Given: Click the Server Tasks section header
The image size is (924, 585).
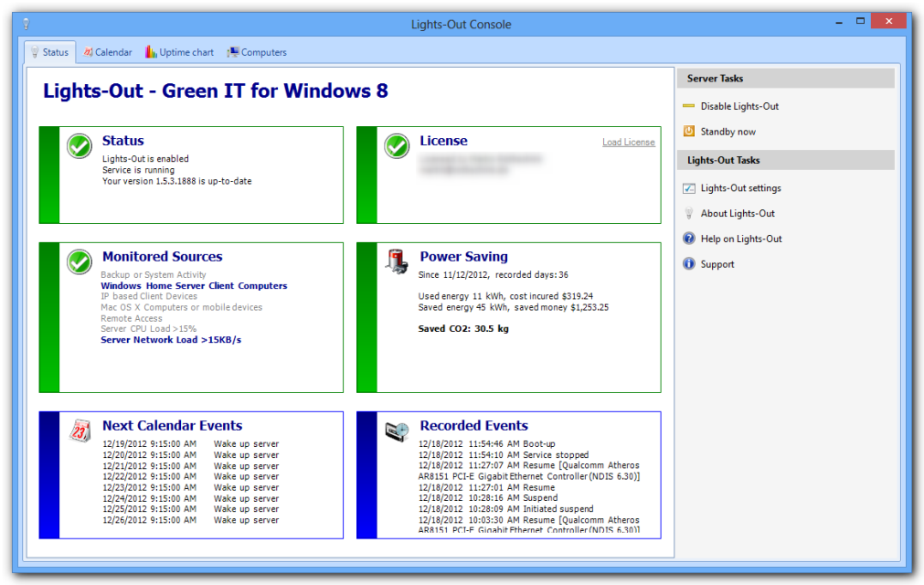Looking at the screenshot, I should [x=785, y=79].
